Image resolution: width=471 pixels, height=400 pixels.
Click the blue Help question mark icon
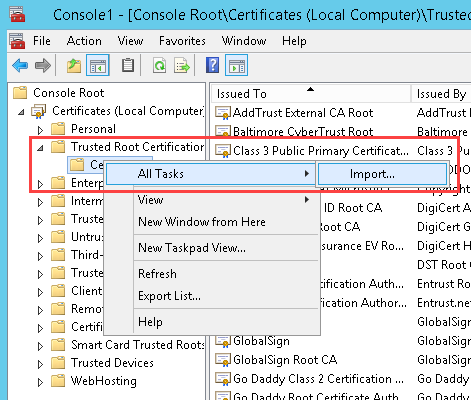pos(213,65)
